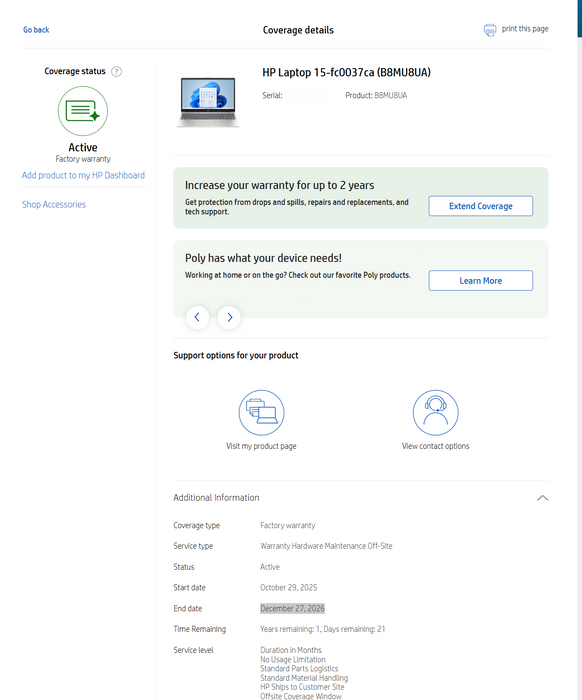The width and height of the screenshot is (582, 700).
Task: Open the View contact options text link
Action: click(x=436, y=446)
